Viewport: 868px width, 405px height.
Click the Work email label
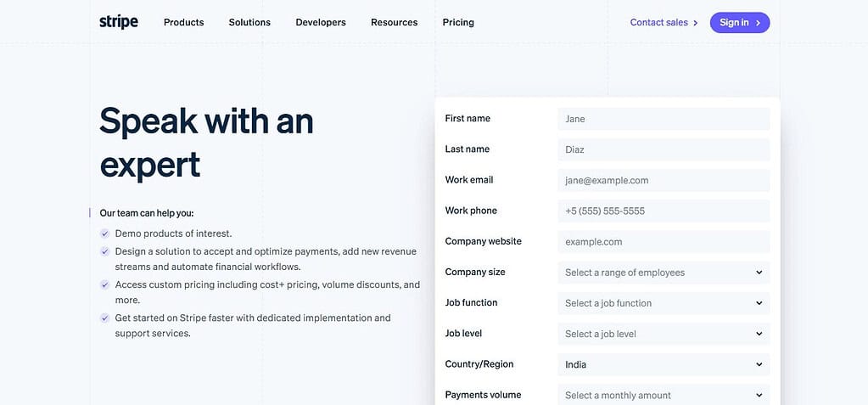tap(469, 180)
